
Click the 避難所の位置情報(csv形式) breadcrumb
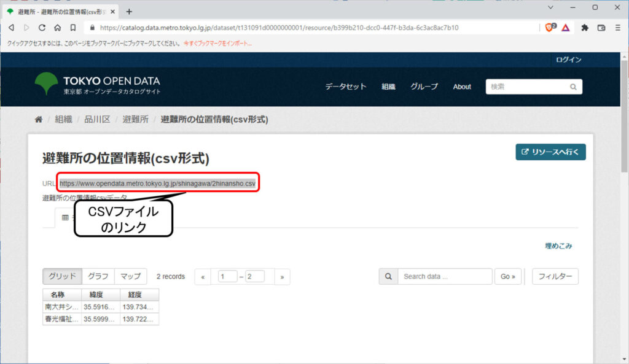(214, 120)
